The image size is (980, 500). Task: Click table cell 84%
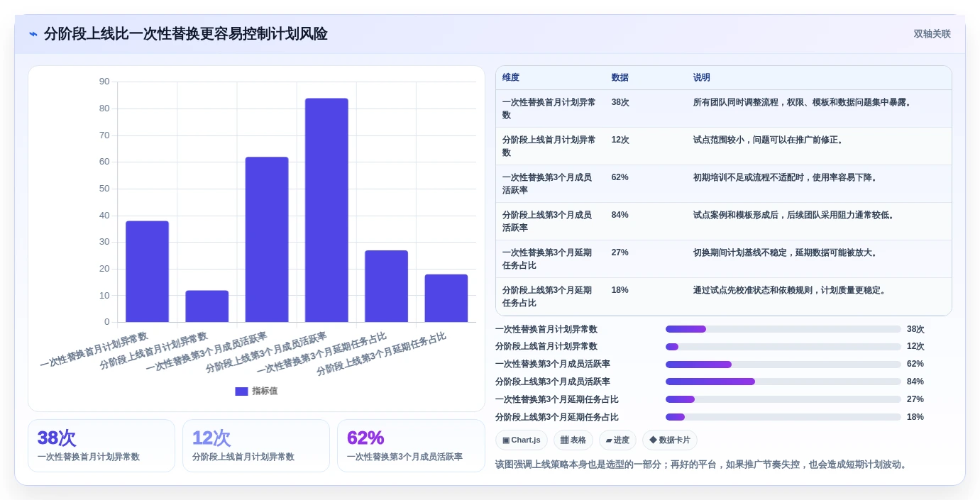(x=620, y=215)
